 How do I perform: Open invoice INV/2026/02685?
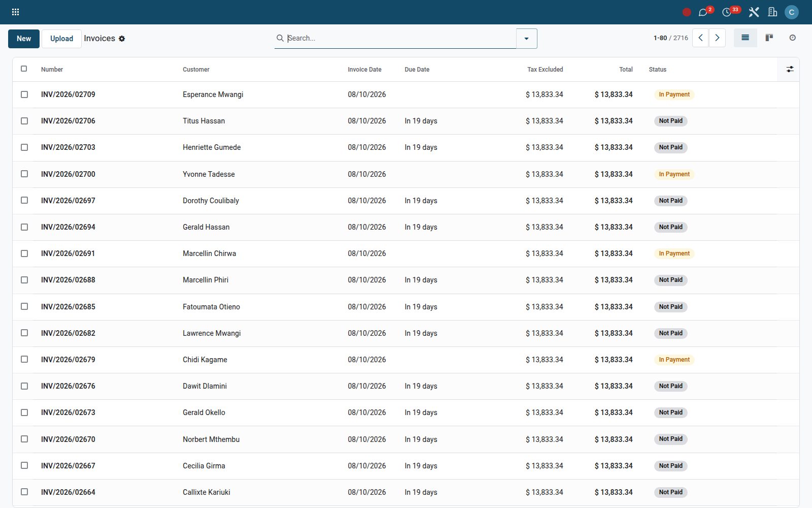[68, 307]
